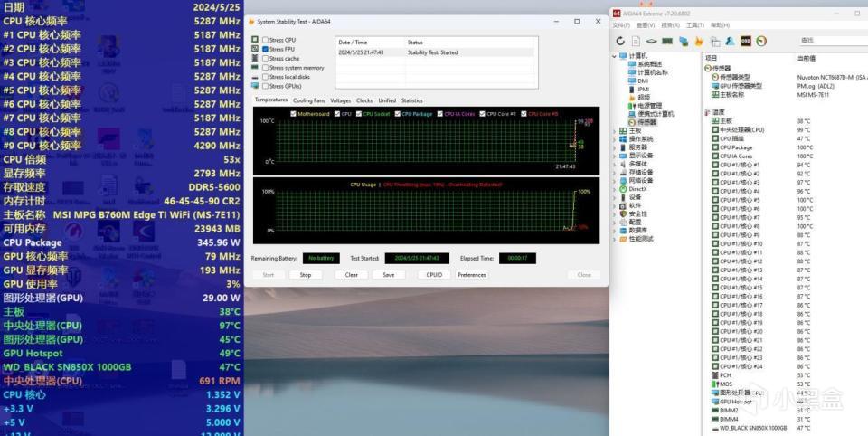Expand the 操作系统 tree node

click(614, 138)
